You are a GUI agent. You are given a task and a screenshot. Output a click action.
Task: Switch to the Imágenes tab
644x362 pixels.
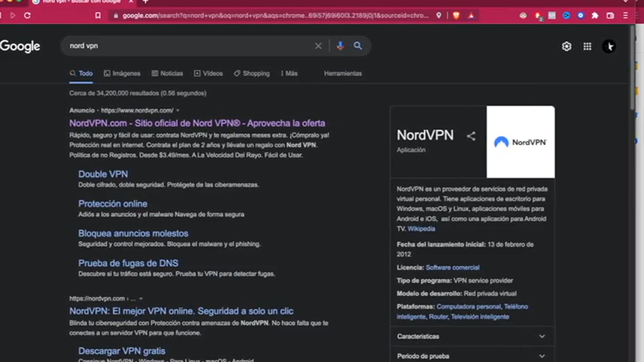(122, 73)
